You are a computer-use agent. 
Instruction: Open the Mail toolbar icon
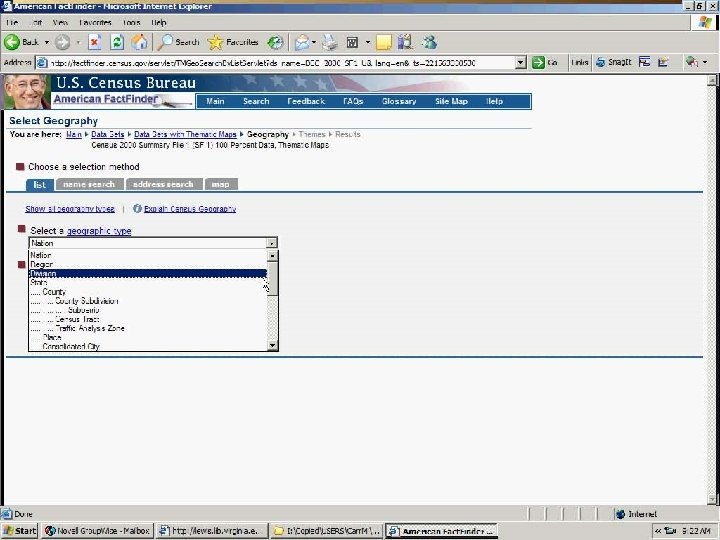pos(302,42)
